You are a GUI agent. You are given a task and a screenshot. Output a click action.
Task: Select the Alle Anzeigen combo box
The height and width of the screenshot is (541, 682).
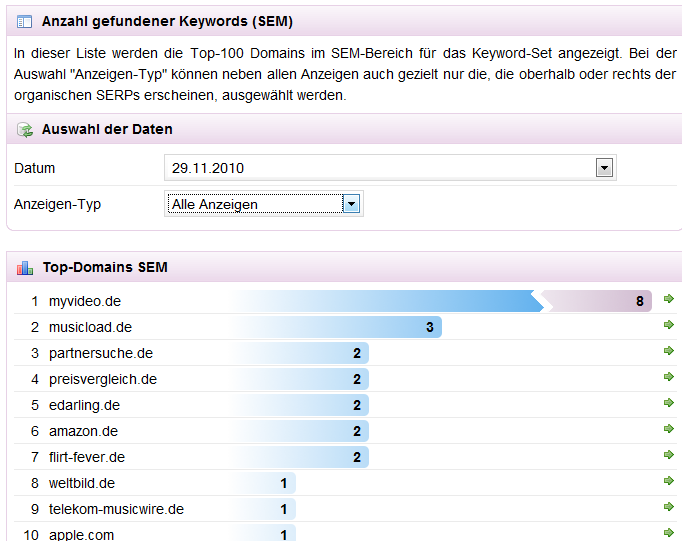[264, 204]
